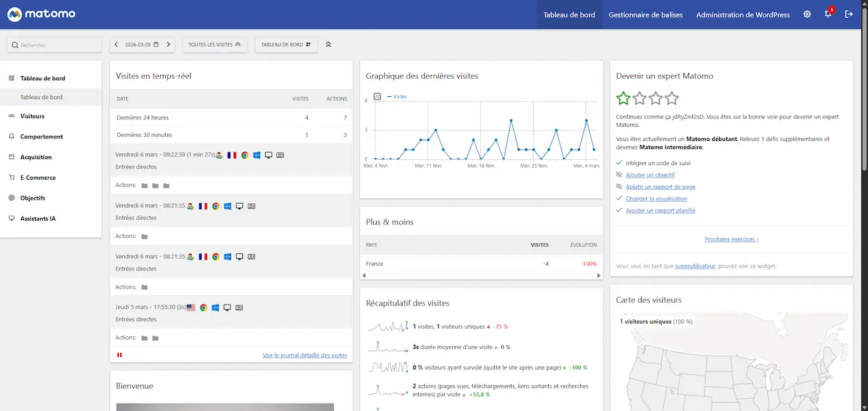Open the Toutes les visites segment selector
Image resolution: width=868 pixels, height=411 pixels.
point(214,44)
